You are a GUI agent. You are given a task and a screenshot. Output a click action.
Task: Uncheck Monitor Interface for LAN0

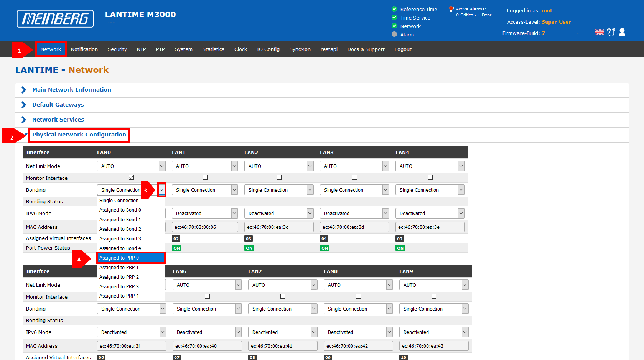[x=132, y=178]
